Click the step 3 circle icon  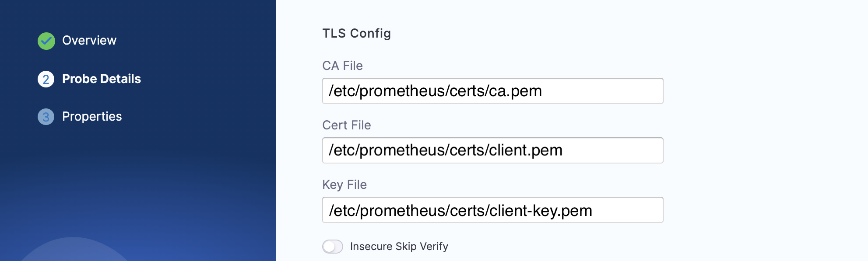46,117
